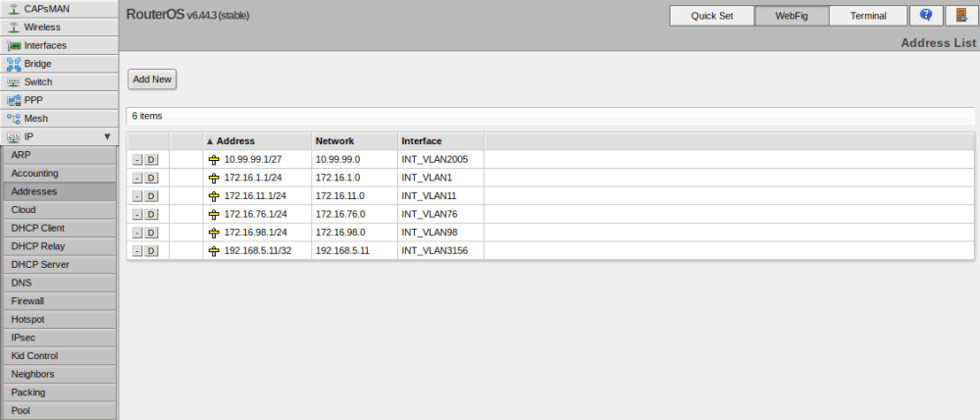Remove the 172.16.98.1/24 address entry
This screenshot has width=980, height=420.
point(137,233)
